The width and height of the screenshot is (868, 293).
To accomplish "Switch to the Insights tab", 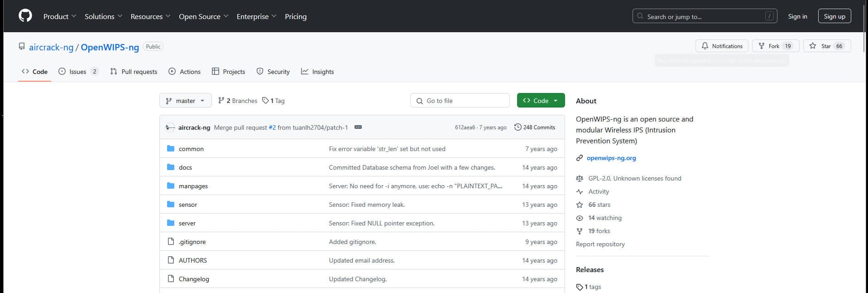I will pyautogui.click(x=317, y=72).
